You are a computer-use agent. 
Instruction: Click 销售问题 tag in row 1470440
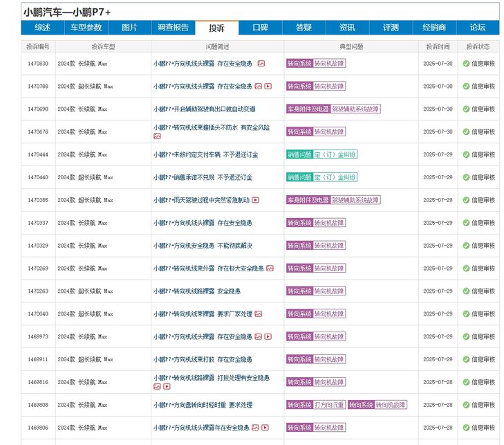(299, 177)
